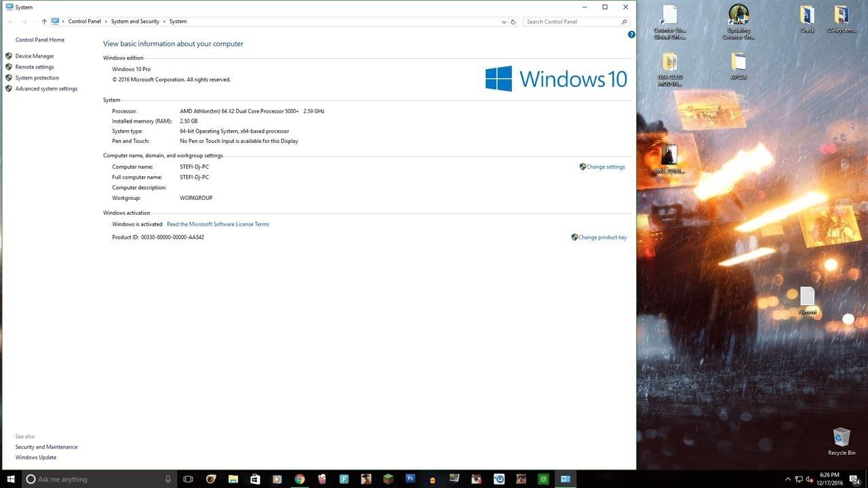Click the '2.50 GB' installed memory value
868x488 pixels.
coord(189,121)
